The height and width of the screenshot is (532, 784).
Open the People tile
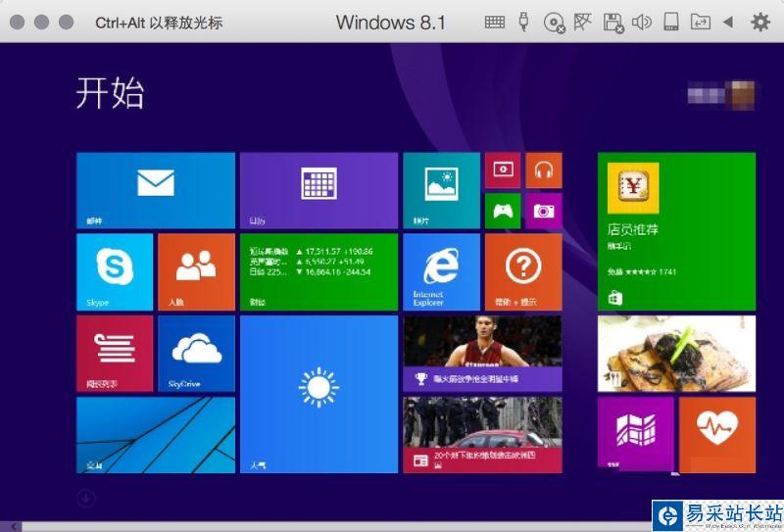click(197, 272)
